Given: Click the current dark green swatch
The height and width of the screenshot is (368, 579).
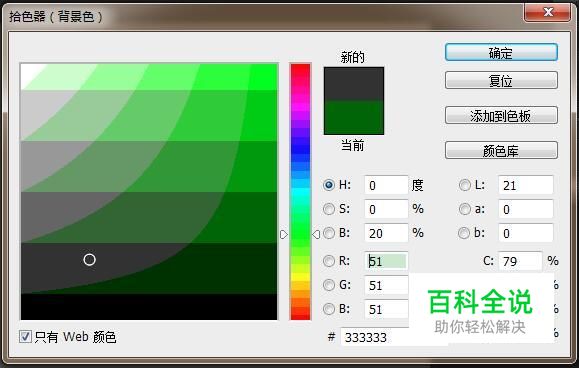Looking at the screenshot, I should click(x=354, y=117).
